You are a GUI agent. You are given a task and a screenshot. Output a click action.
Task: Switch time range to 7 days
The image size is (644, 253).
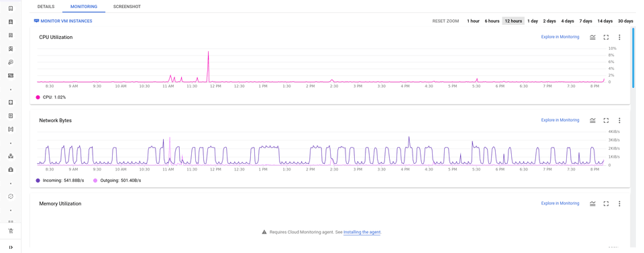586,21
